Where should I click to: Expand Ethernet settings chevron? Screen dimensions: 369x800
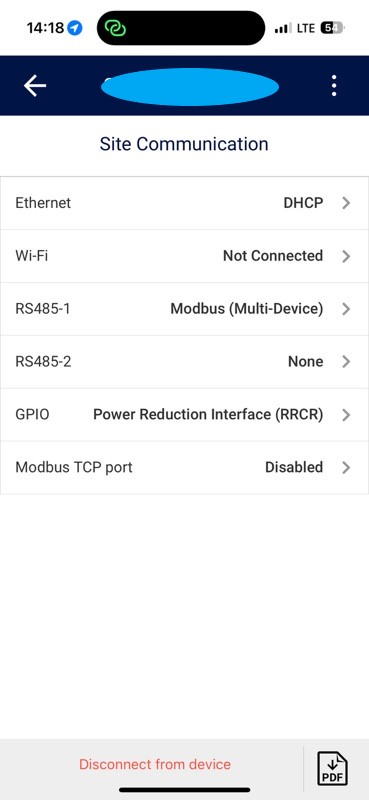pyautogui.click(x=347, y=203)
